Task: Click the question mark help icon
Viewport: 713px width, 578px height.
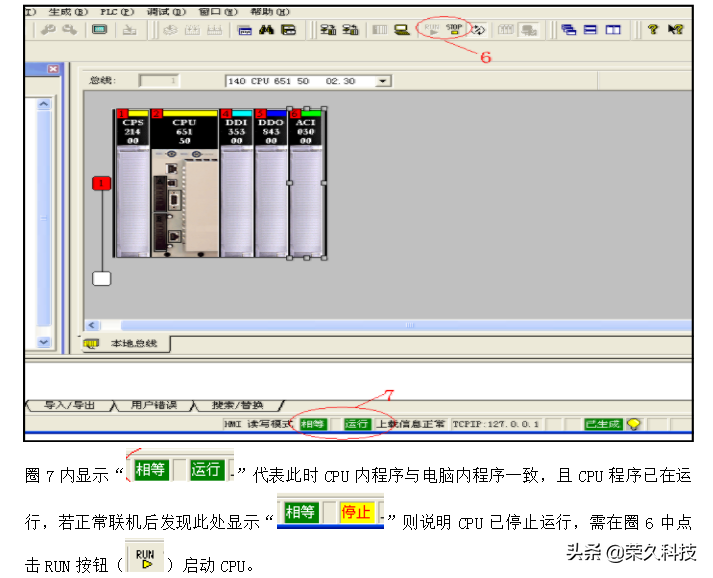Action: 654,30
